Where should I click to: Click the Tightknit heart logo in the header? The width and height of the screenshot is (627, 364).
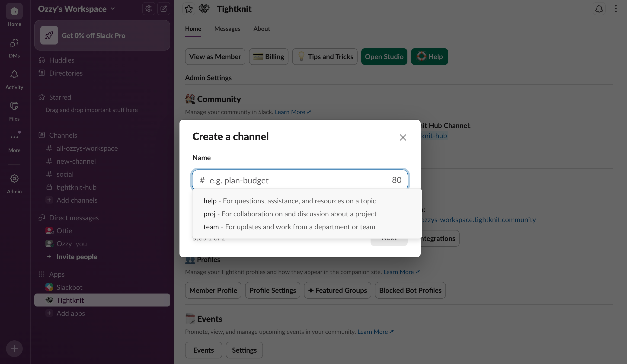pos(204,9)
